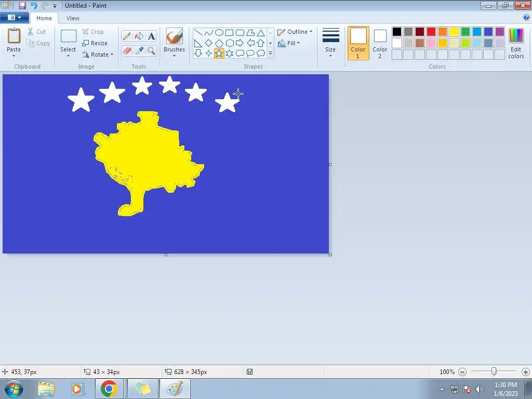
Task: Choose the Pentagon shape
Action: [219, 43]
